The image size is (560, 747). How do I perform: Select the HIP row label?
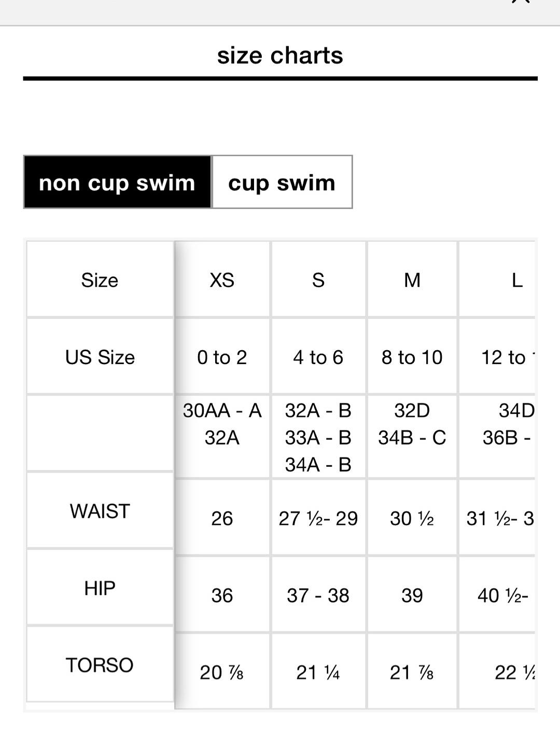[100, 588]
